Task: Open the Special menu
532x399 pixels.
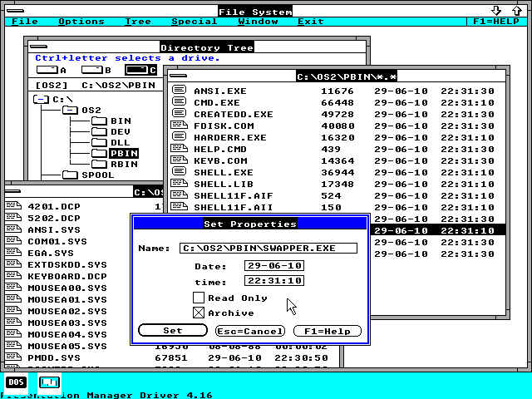Action: point(194,22)
